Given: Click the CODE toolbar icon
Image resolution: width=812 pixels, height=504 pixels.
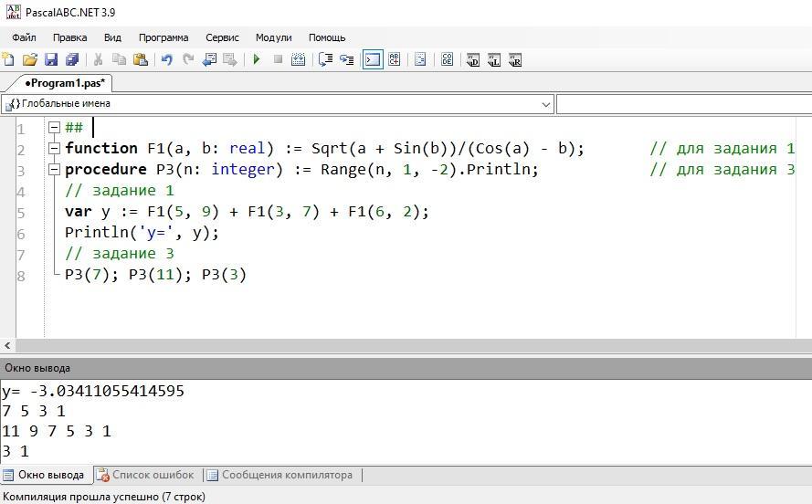Looking at the screenshot, I should click(x=447, y=59).
